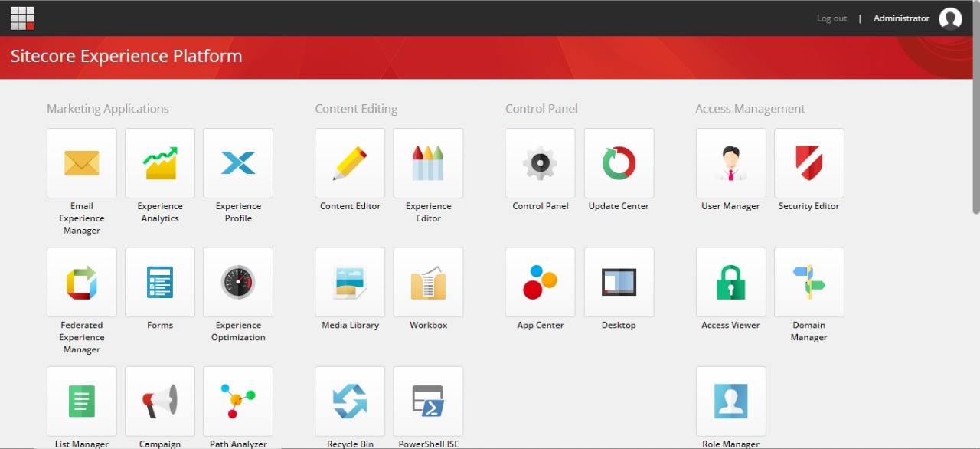Image resolution: width=980 pixels, height=449 pixels.
Task: Open the Email Experience Manager tile
Action: click(82, 163)
